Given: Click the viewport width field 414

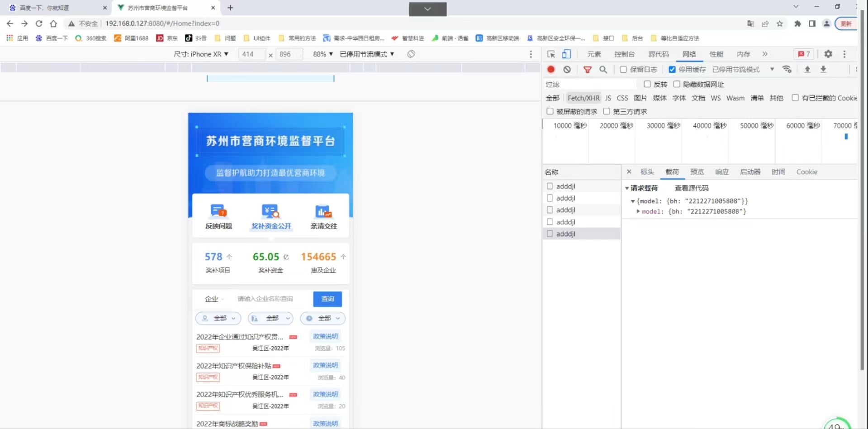Looking at the screenshot, I should point(251,54).
